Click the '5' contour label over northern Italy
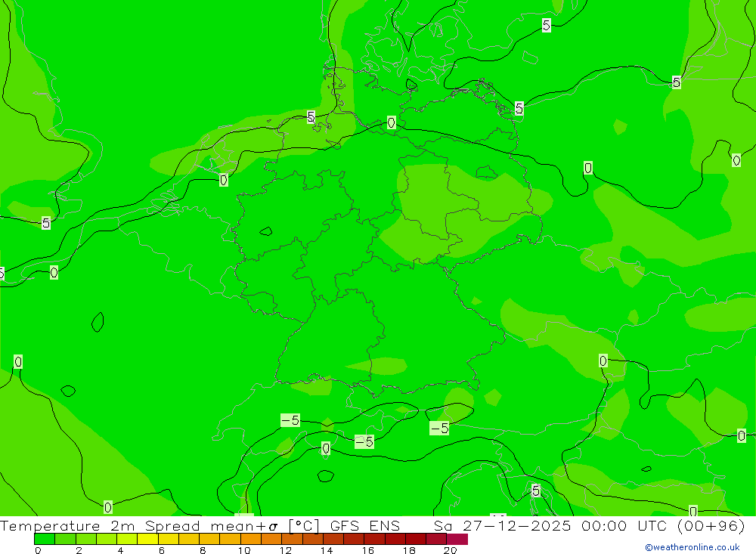Image resolution: width=756 pixels, height=554 pixels. [536, 491]
